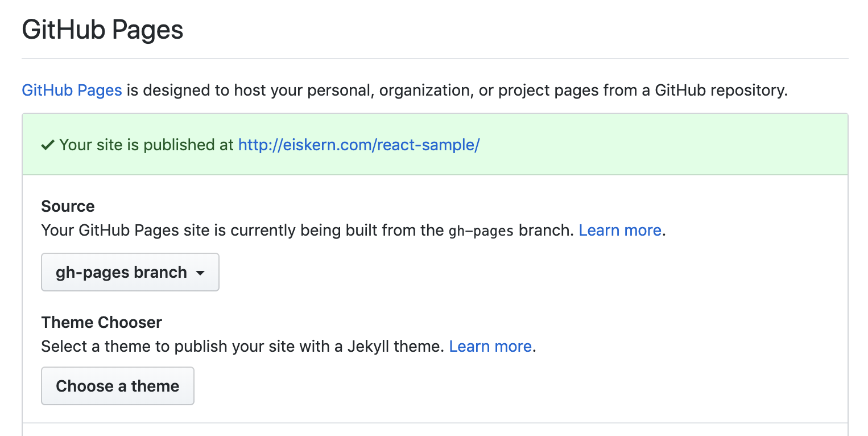Open the blue GitHub Pages documentation link

(72, 90)
